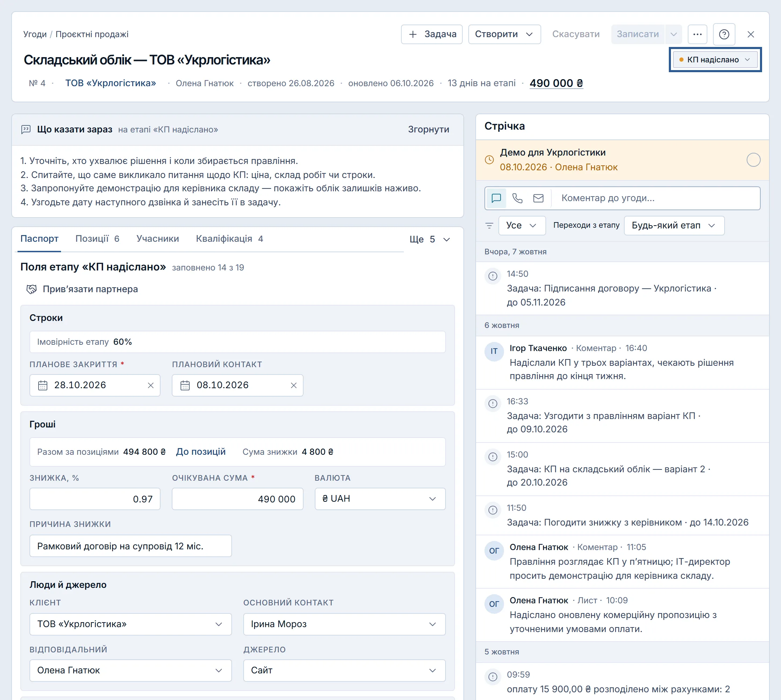Switch to the Паспорт tab

point(39,239)
